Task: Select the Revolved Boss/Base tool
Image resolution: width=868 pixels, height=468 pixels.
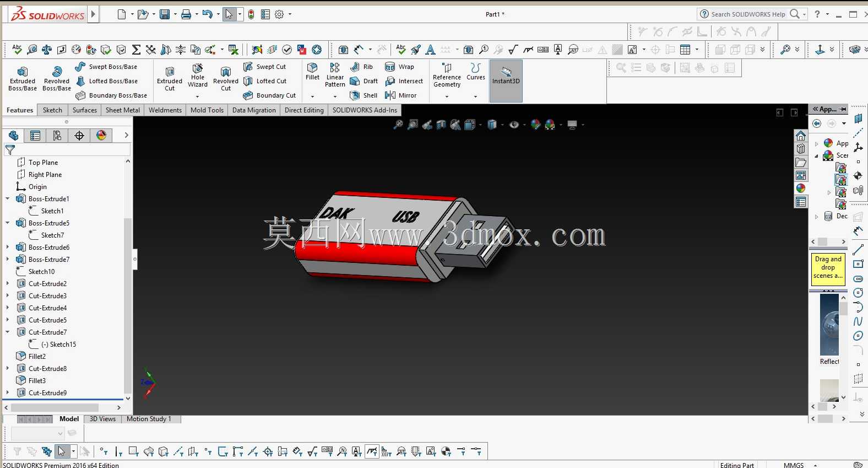Action: tap(57, 79)
